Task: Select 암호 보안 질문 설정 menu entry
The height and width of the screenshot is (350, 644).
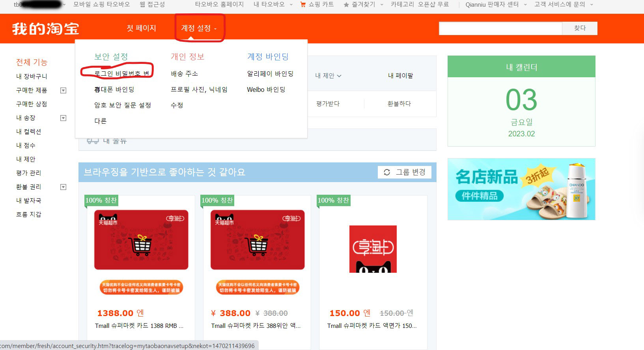Action: pos(123,105)
